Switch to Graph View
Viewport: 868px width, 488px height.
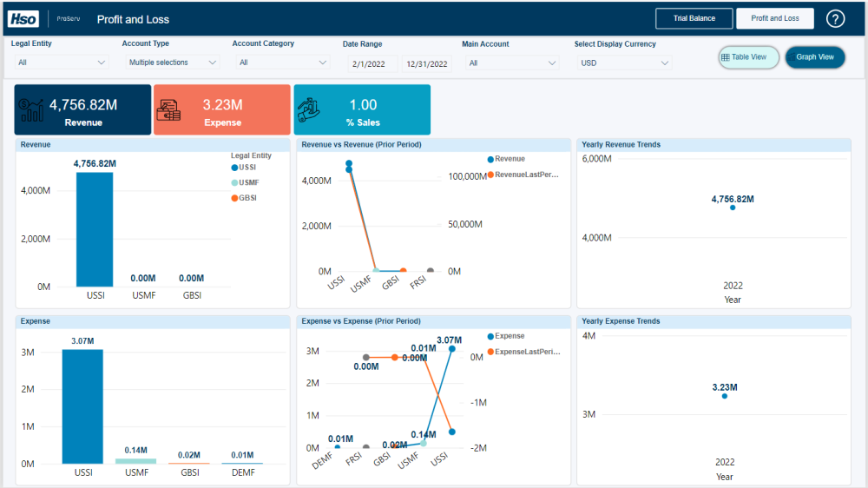(815, 57)
